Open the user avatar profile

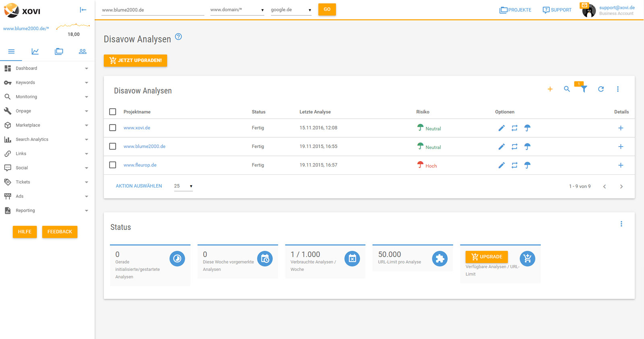pos(589,12)
